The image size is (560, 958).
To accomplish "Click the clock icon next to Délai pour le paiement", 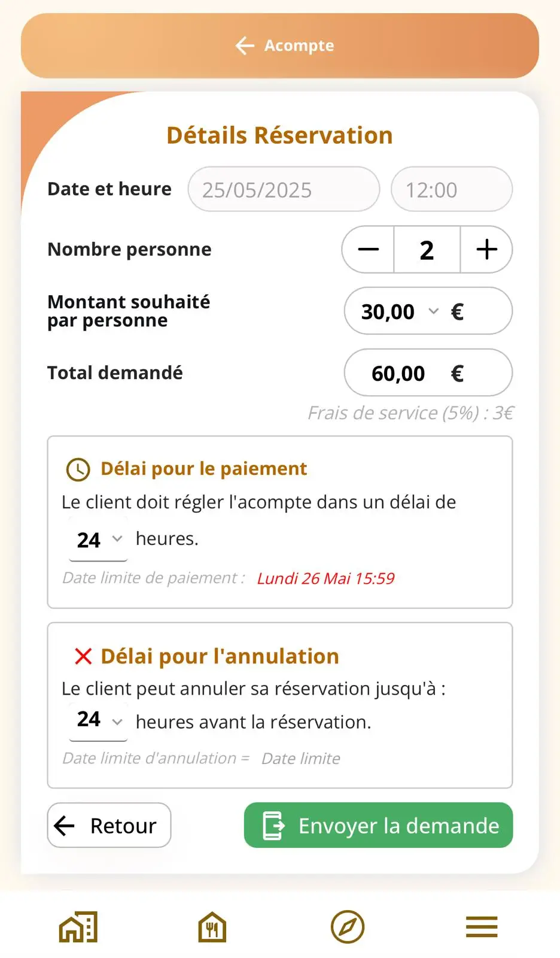I will point(78,469).
